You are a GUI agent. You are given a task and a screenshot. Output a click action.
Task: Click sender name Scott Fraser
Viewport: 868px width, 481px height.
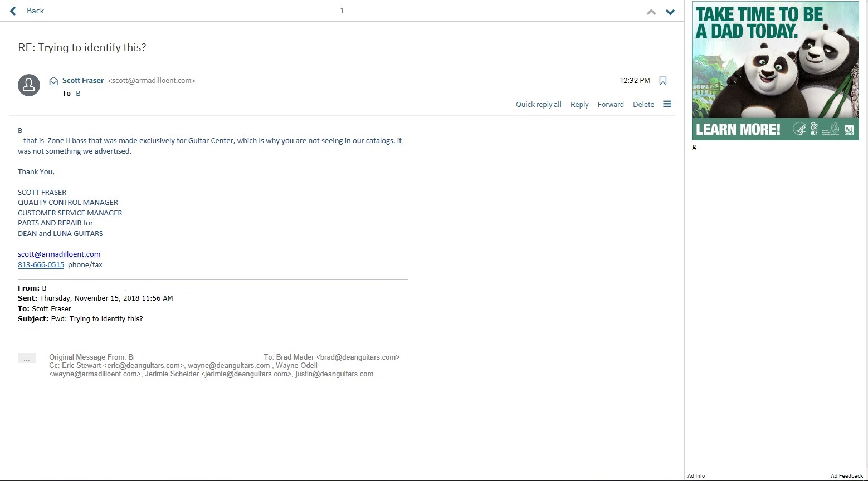click(83, 81)
